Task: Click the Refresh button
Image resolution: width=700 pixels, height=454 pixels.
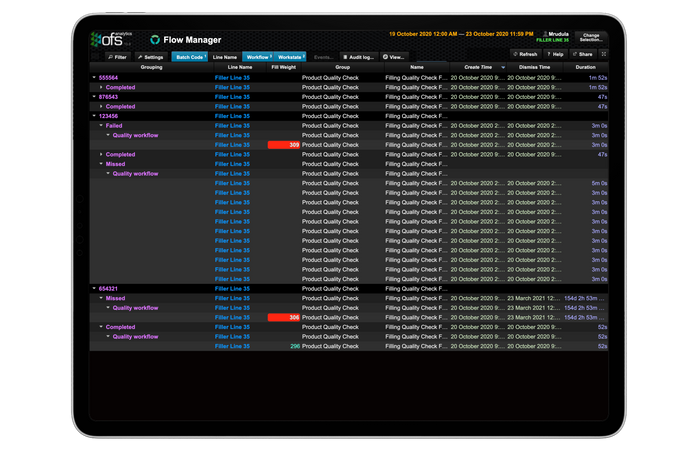Action: (x=526, y=54)
